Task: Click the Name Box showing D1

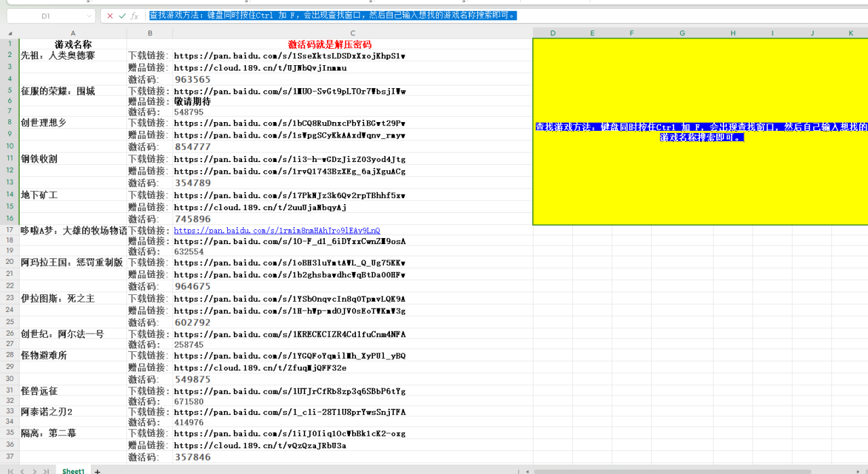Action: coord(45,16)
